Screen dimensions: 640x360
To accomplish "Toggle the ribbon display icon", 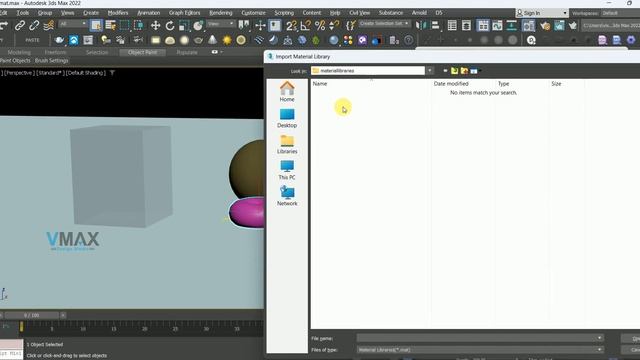I will [x=483, y=26].
